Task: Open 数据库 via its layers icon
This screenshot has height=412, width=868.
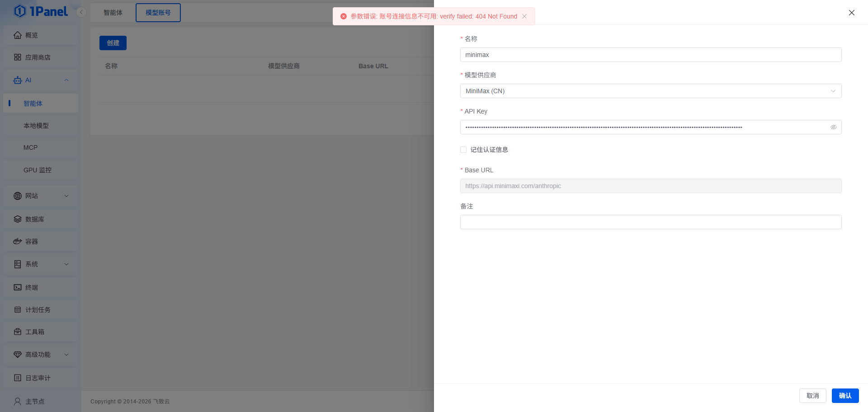Action: [x=18, y=219]
